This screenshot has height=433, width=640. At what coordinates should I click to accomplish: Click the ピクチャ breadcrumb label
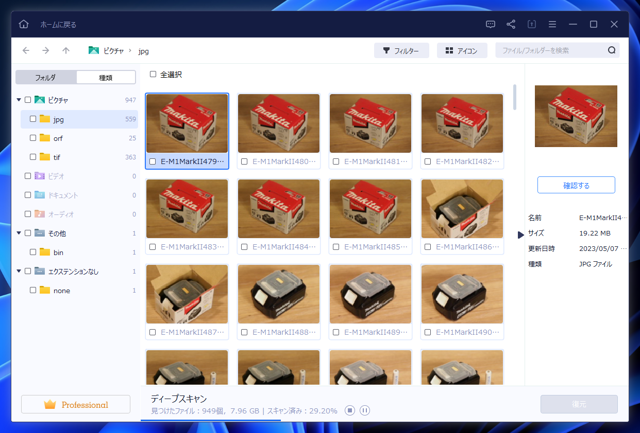pyautogui.click(x=113, y=51)
